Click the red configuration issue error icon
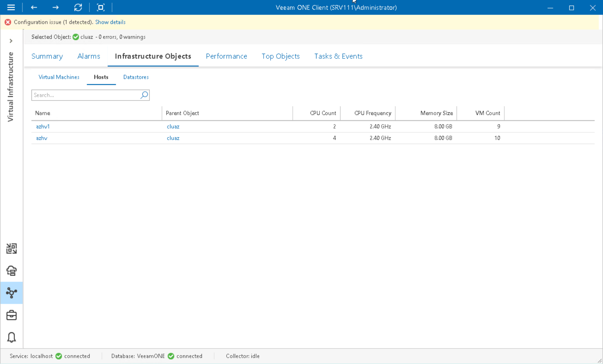603x364 pixels. click(8, 22)
